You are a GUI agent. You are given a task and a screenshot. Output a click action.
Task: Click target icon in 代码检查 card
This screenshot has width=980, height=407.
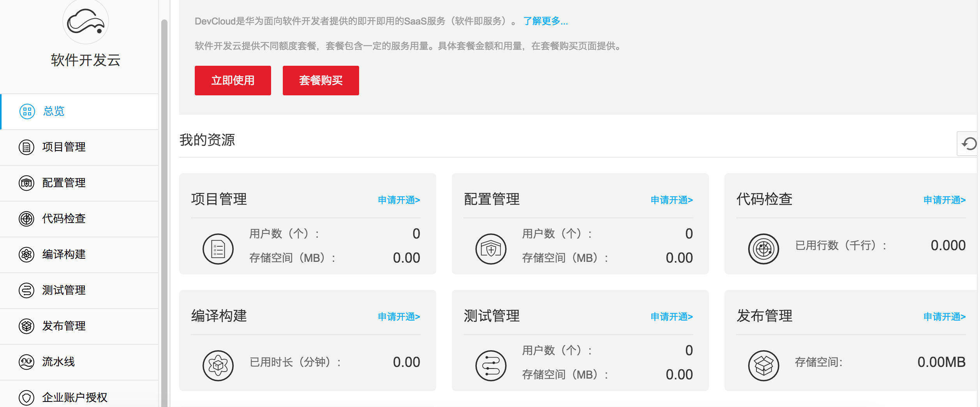pyautogui.click(x=763, y=249)
